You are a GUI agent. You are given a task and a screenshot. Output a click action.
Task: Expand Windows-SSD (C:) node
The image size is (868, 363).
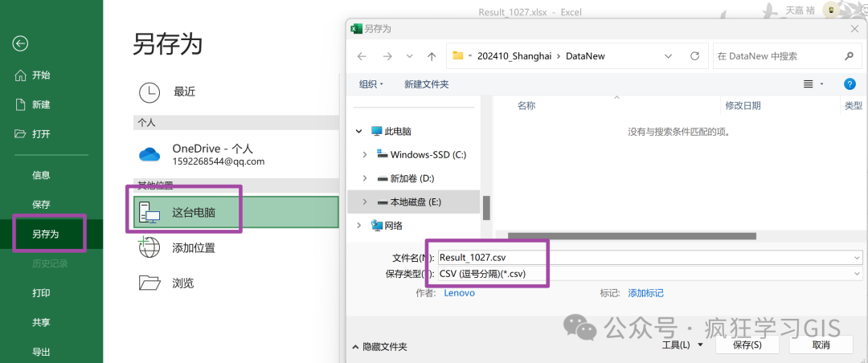point(365,155)
